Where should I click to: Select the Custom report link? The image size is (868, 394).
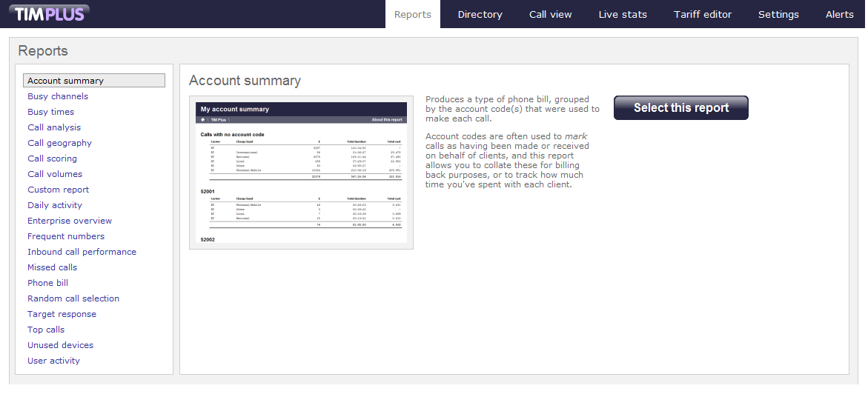pos(58,190)
